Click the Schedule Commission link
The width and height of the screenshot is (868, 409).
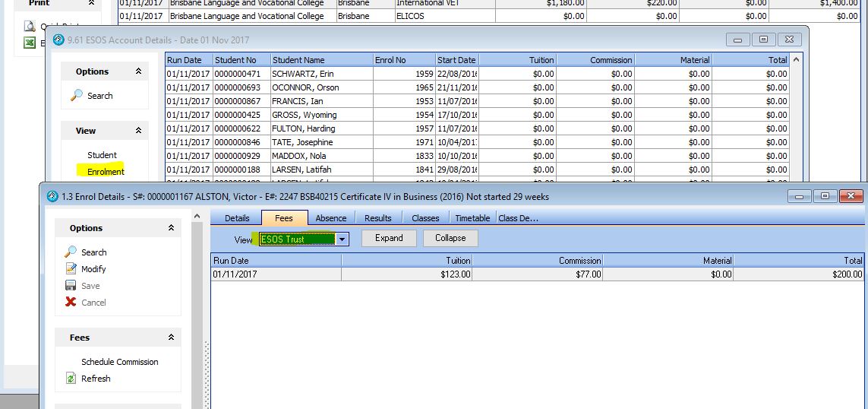[x=119, y=362]
